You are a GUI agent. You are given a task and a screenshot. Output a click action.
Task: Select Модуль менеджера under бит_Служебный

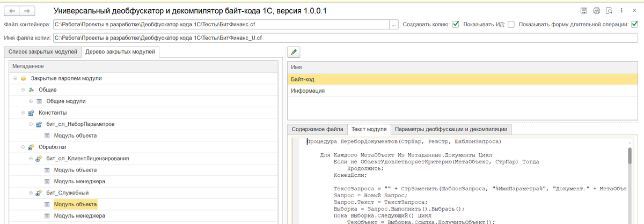[x=79, y=215]
